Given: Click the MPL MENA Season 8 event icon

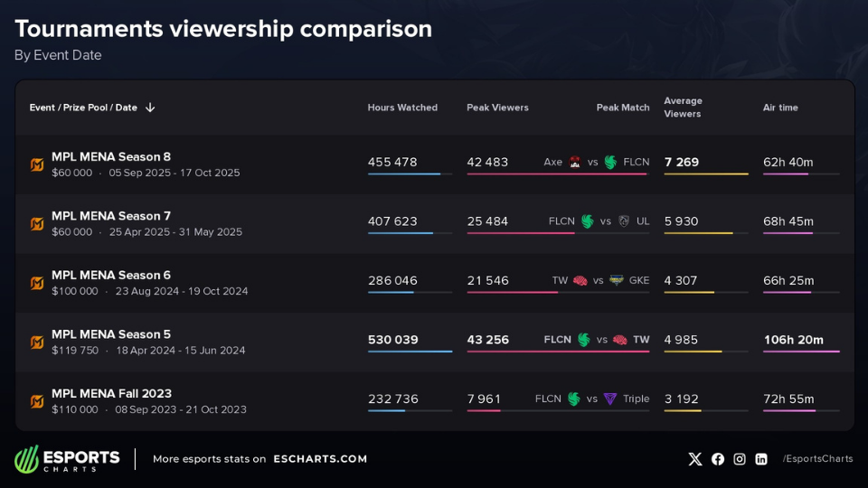Looking at the screenshot, I should pos(37,164).
